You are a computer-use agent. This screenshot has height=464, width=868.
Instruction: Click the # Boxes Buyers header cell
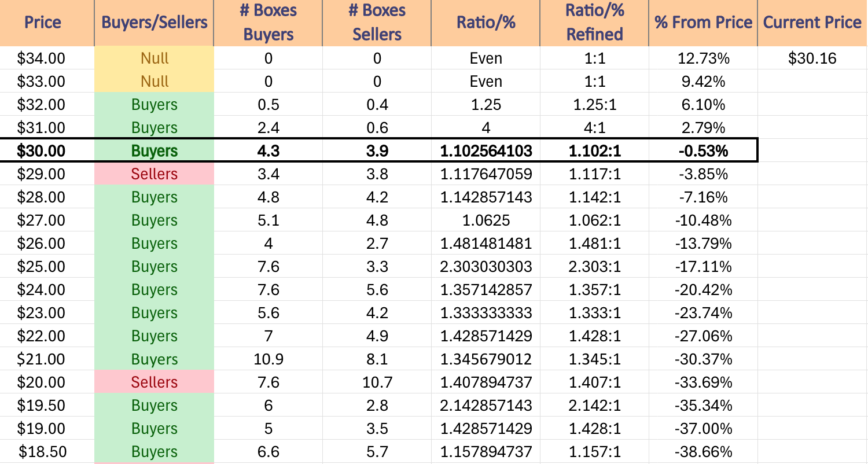(268, 23)
